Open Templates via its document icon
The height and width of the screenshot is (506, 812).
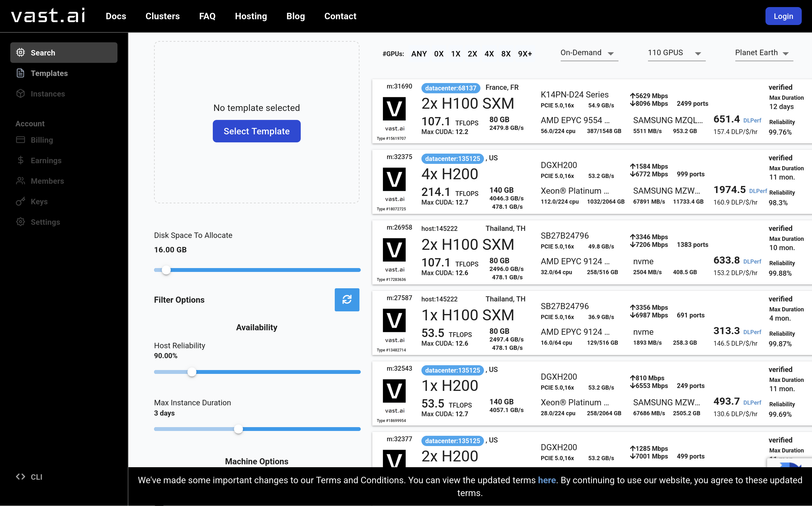coord(21,73)
